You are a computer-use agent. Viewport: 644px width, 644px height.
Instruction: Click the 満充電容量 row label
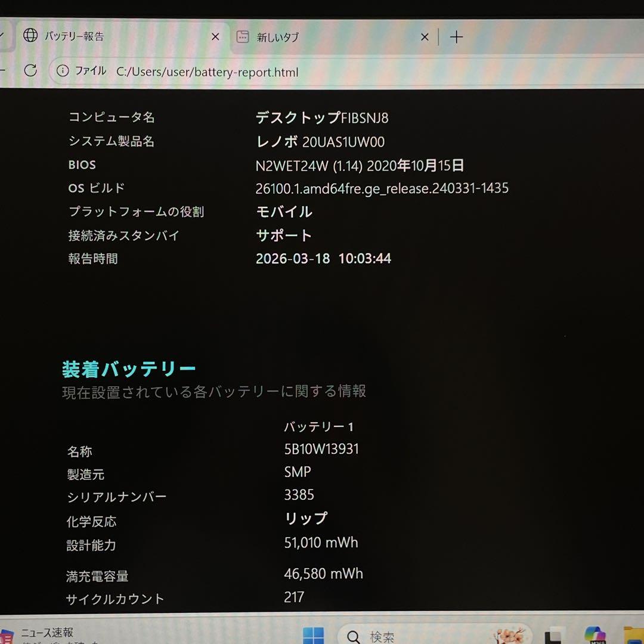point(97,576)
